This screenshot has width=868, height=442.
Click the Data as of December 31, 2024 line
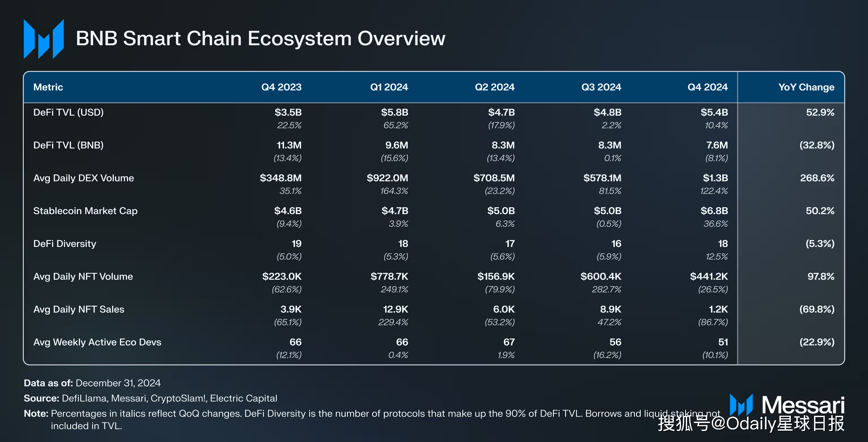92,383
